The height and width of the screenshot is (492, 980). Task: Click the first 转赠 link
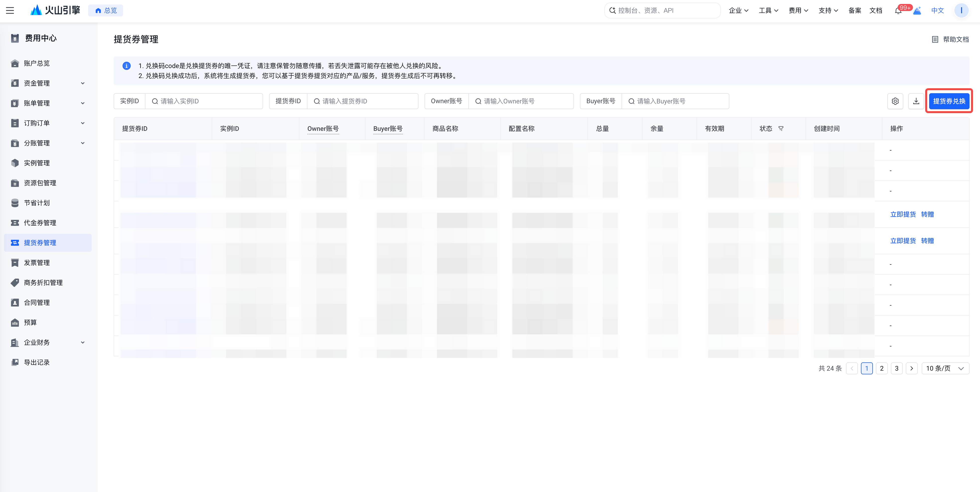tap(927, 214)
